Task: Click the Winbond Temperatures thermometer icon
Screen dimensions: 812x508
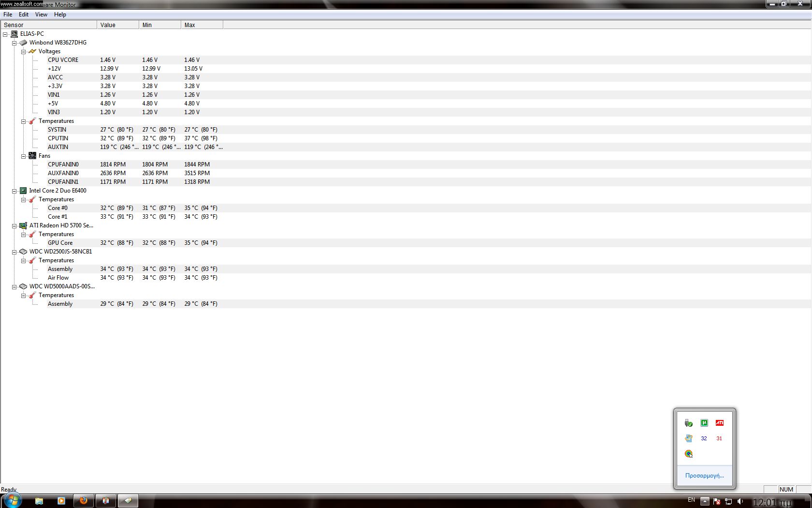Action: point(32,121)
